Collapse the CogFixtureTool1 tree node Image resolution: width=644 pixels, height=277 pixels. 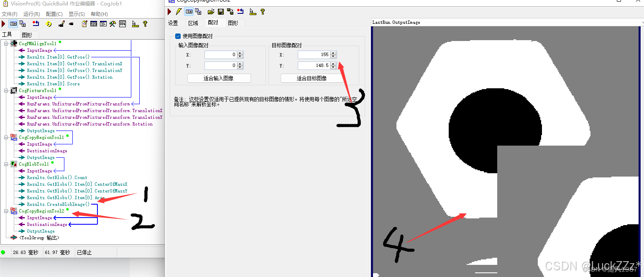(x=6, y=90)
